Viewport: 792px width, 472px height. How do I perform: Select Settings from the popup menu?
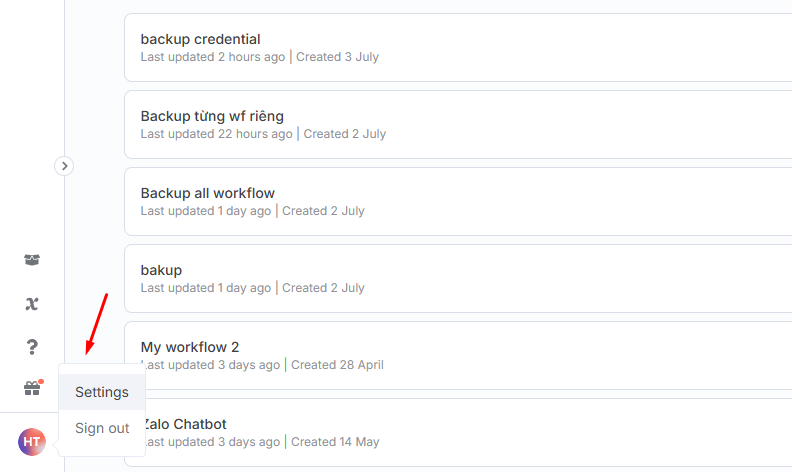tap(102, 392)
